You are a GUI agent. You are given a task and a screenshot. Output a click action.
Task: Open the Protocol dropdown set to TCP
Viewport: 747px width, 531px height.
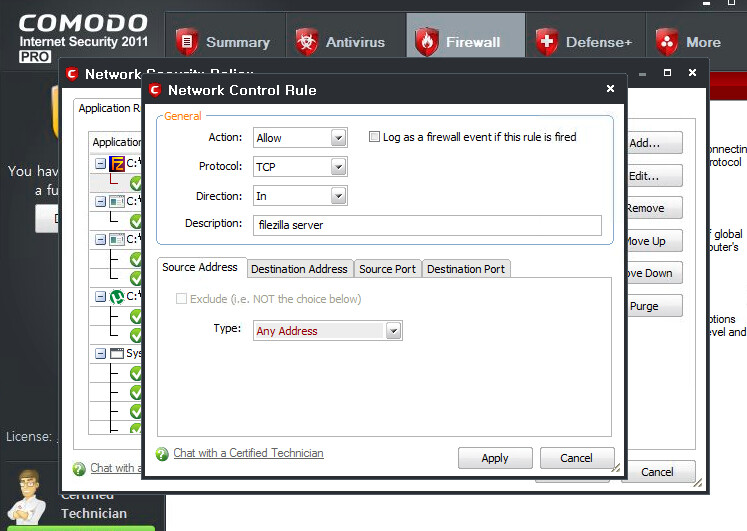300,167
